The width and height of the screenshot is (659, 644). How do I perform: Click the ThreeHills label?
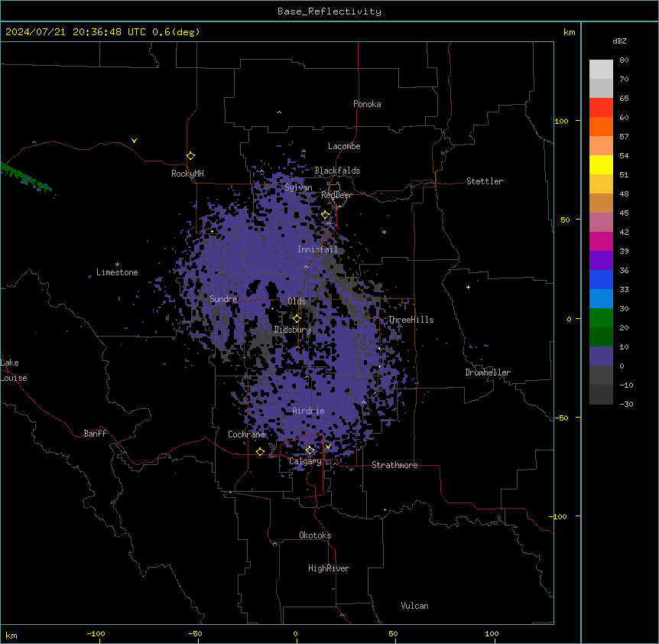(411, 320)
